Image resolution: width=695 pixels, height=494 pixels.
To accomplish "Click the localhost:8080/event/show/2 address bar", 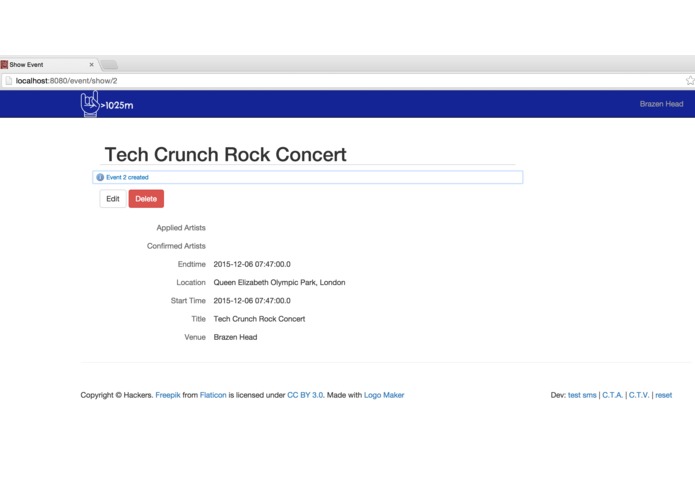I will 346,81.
